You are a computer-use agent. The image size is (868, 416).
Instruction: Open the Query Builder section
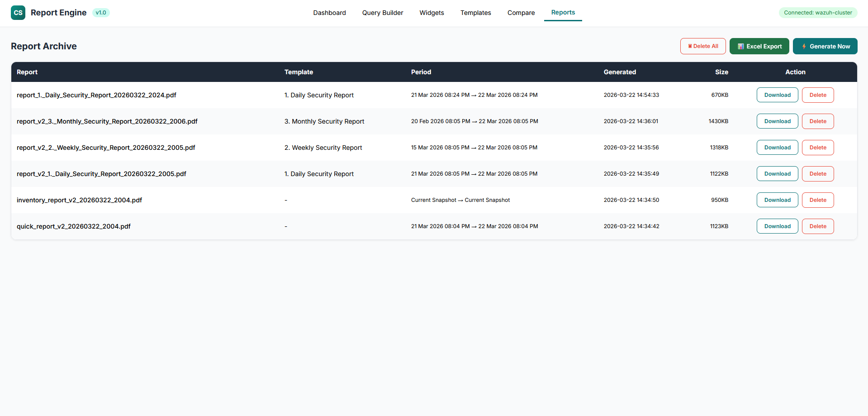point(382,13)
